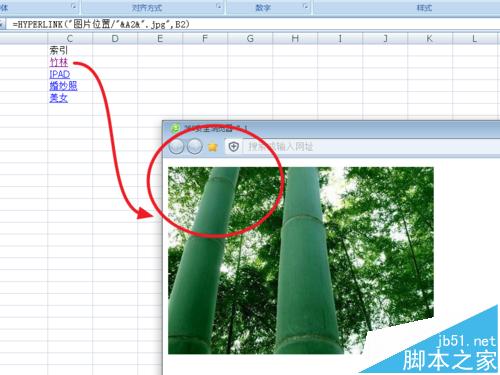Open the font group dialog launcher
Screen dimensions: 500x375
coord(74,6)
